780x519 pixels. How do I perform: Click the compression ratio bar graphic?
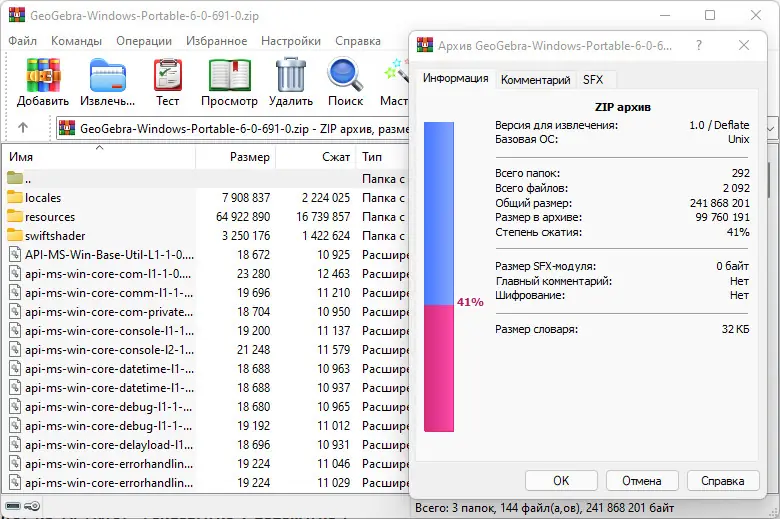tap(439, 277)
